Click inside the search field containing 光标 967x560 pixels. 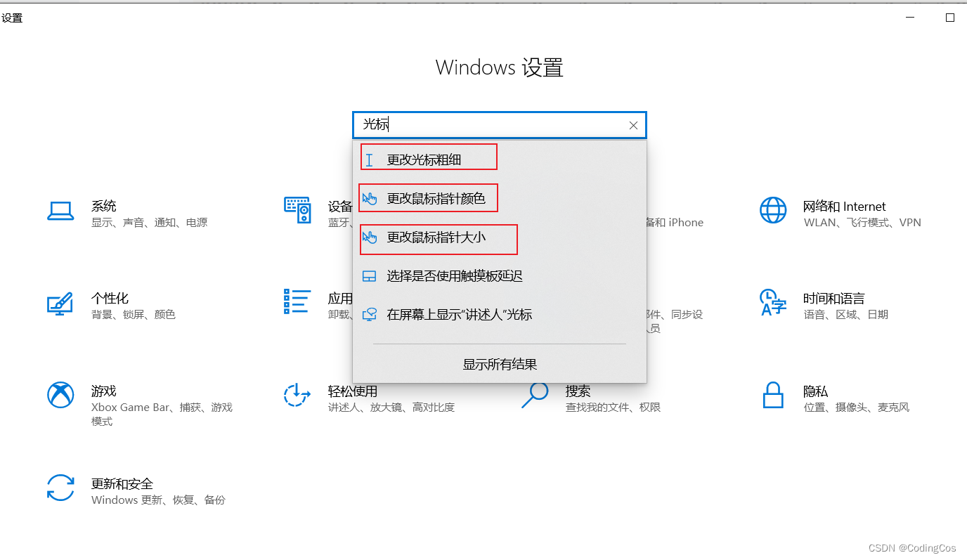click(499, 125)
